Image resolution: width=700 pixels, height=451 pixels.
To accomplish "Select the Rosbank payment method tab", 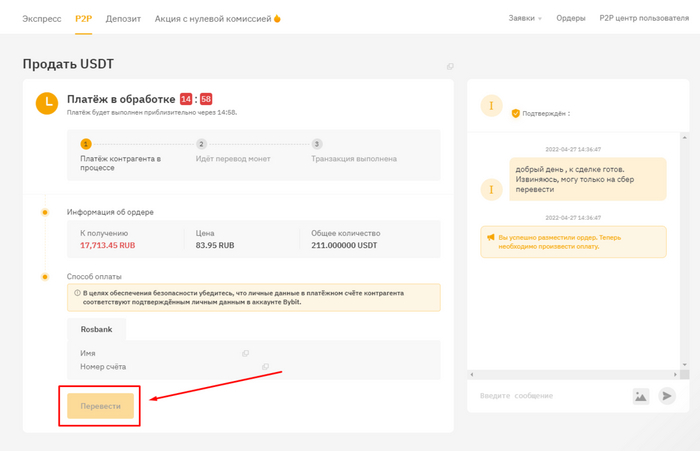I will [x=96, y=328].
